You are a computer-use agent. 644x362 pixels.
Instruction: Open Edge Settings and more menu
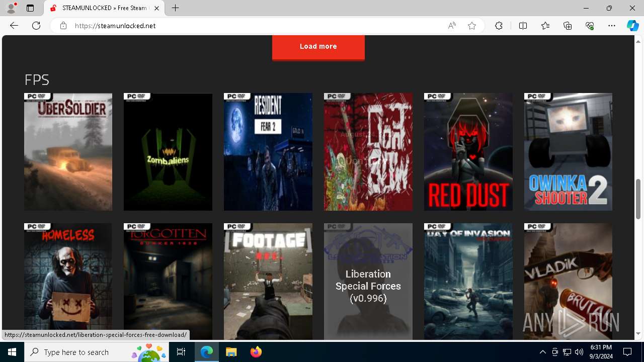612,26
